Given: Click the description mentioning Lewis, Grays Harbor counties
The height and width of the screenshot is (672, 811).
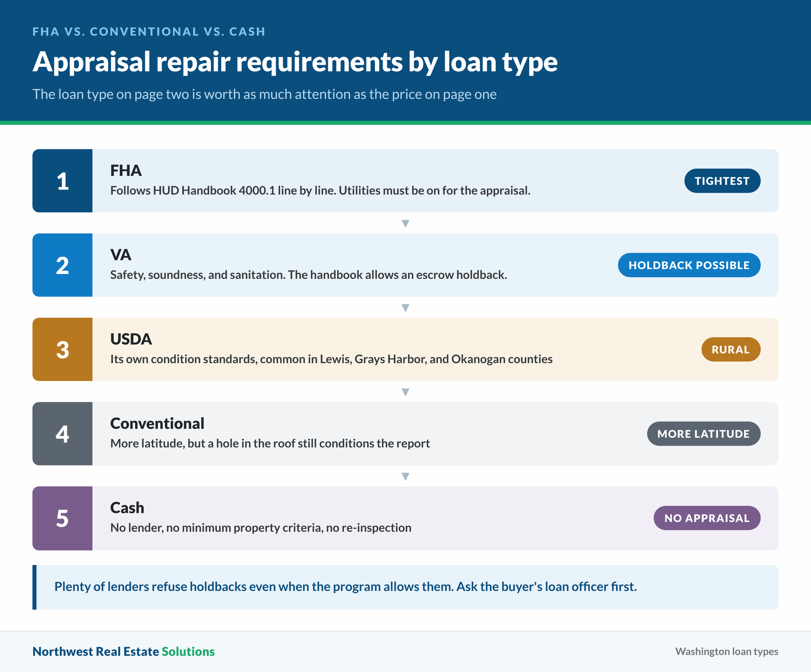Looking at the screenshot, I should [331, 359].
